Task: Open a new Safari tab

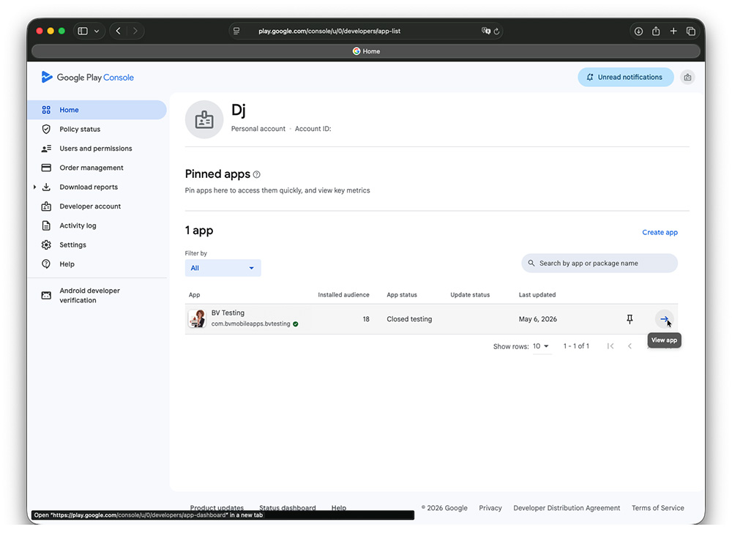Action: tap(673, 31)
